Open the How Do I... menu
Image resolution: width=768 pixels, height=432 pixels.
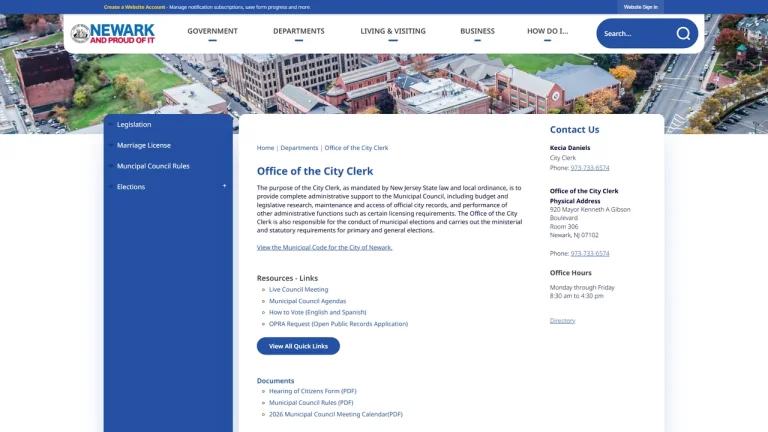[548, 31]
